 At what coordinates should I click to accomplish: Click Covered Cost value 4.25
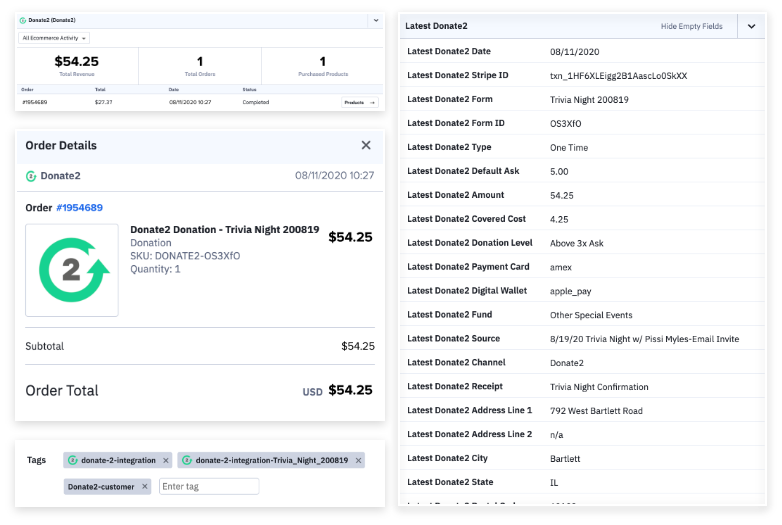coord(559,219)
